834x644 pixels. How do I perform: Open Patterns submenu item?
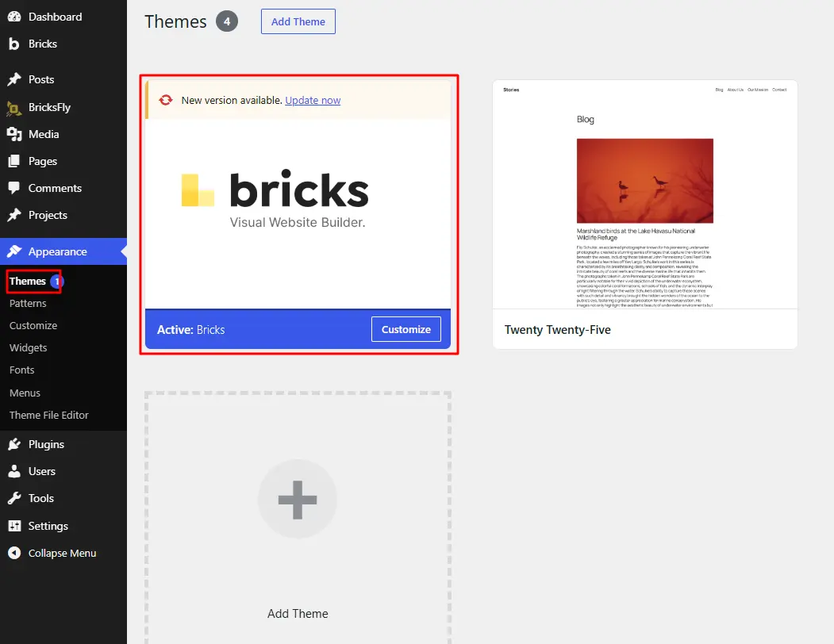[28, 303]
